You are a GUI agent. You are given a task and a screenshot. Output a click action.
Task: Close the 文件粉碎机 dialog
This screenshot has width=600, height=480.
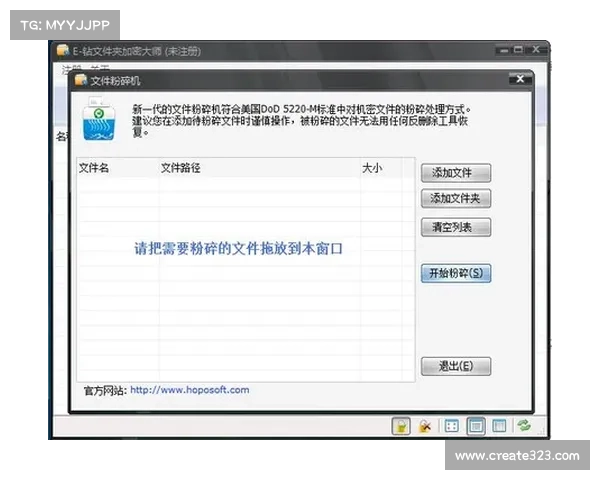point(520,79)
